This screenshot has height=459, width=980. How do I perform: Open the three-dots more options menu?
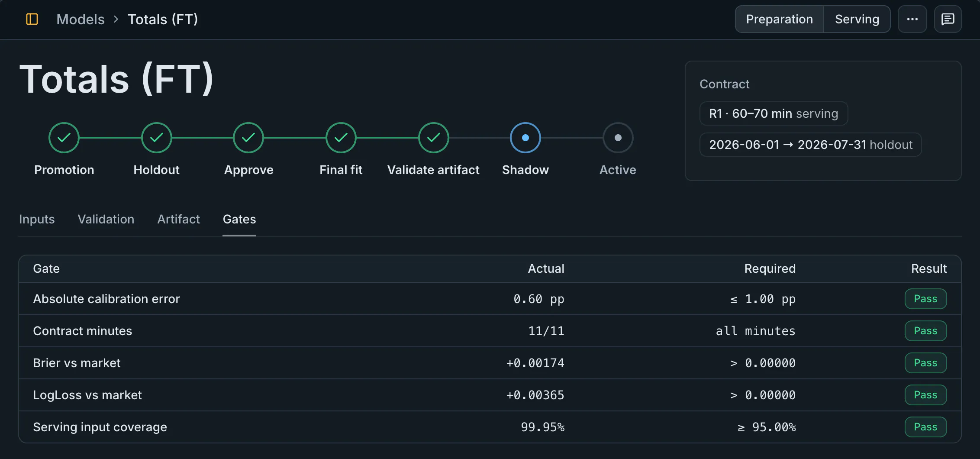click(x=912, y=19)
